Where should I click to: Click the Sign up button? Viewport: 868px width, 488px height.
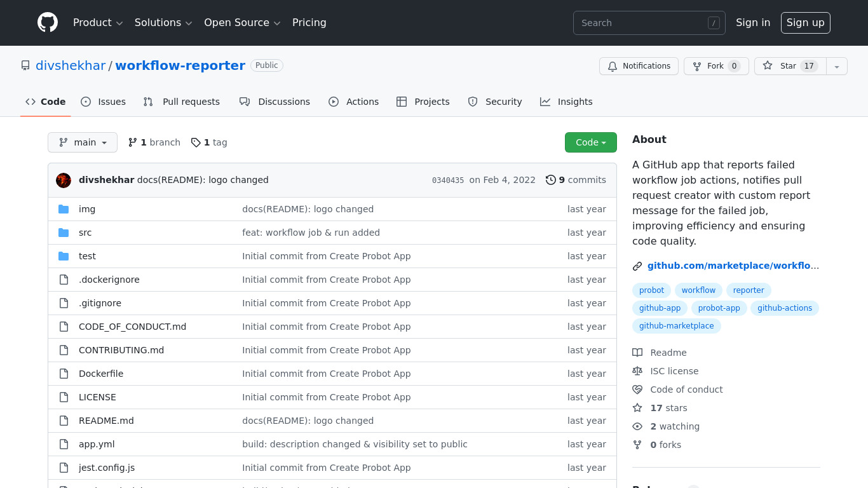805,23
